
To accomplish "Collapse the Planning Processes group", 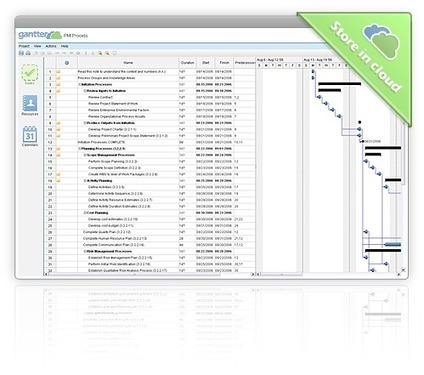I will click(80, 149).
